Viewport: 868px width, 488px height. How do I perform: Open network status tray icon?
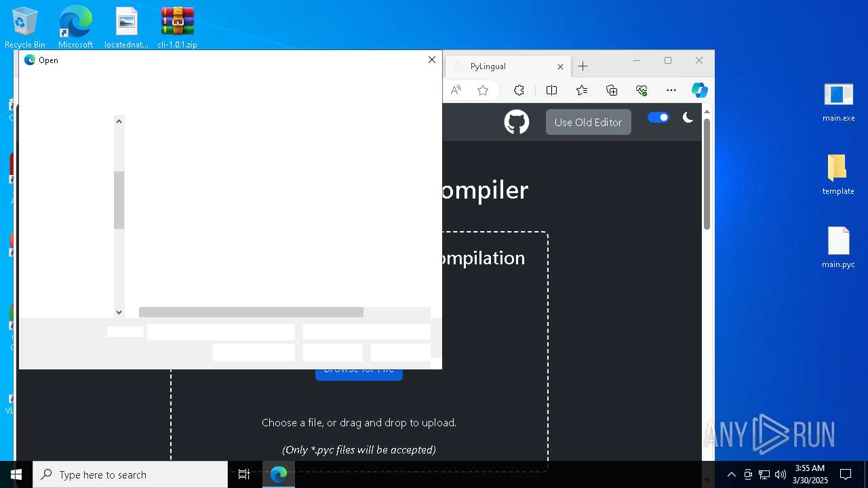coord(764,474)
